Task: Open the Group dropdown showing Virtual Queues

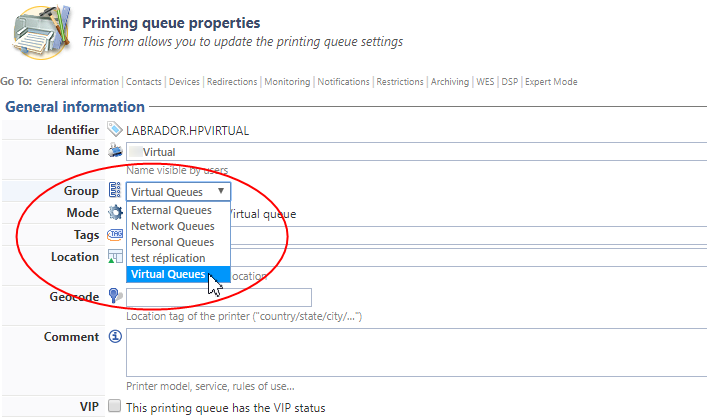Action: 179,192
